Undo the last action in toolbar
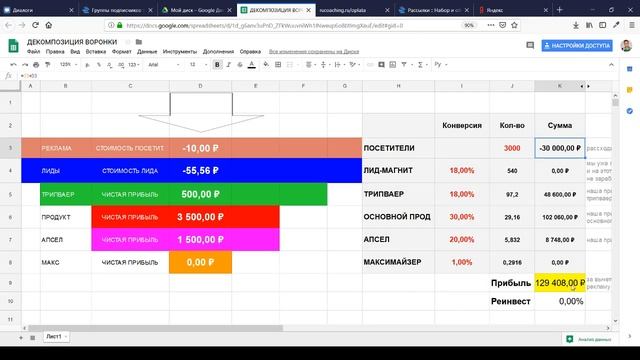This screenshot has height=360, width=640. pos(13,64)
